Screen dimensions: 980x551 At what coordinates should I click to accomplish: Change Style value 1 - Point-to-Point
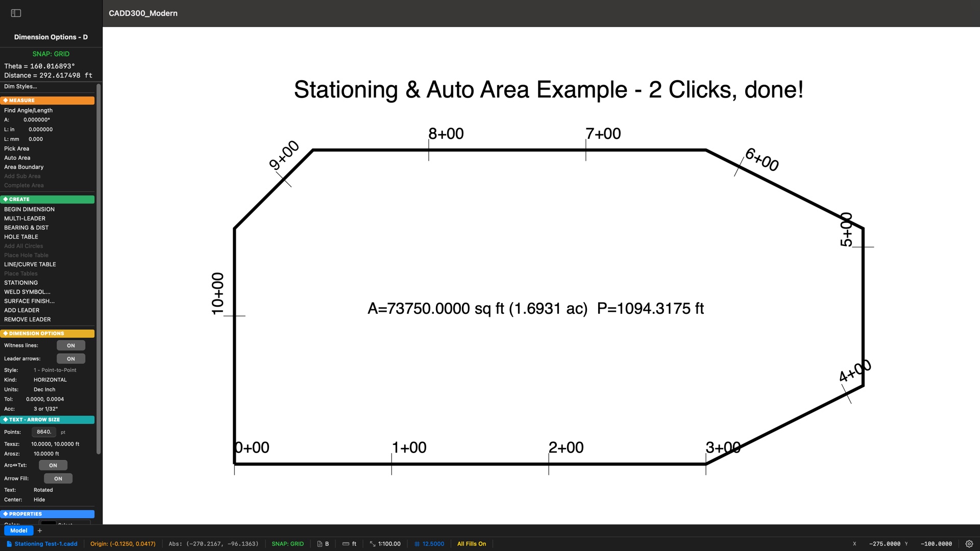click(x=55, y=370)
